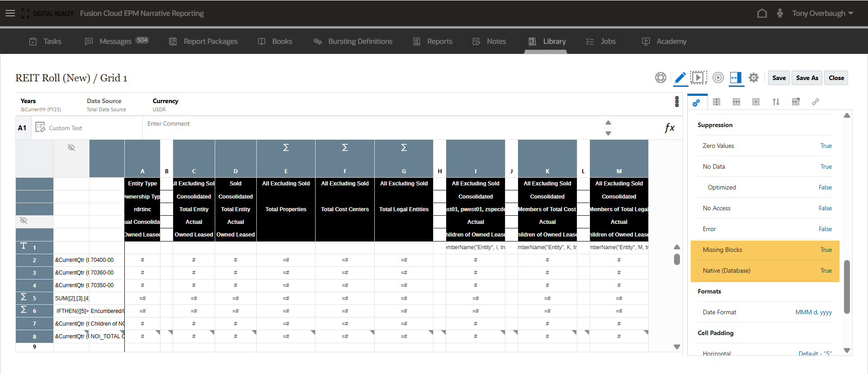The width and height of the screenshot is (868, 374).
Task: Select the sigma icon of row 5
Action: (24, 297)
